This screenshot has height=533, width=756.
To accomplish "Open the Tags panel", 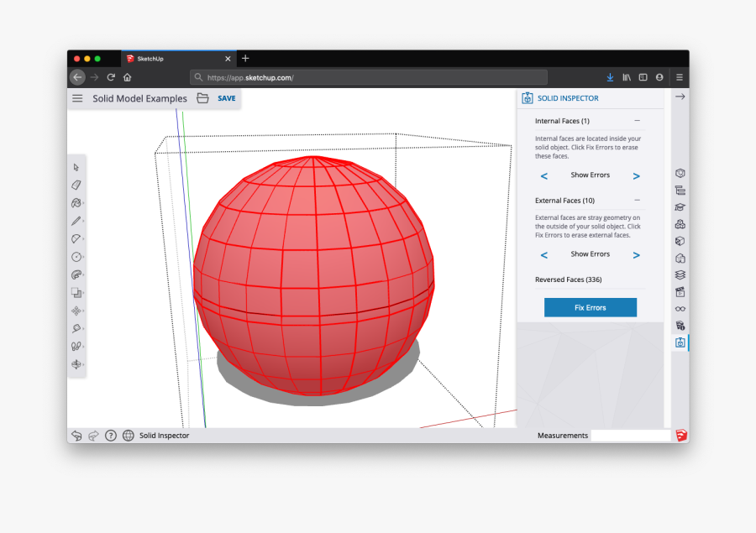I will point(680,274).
